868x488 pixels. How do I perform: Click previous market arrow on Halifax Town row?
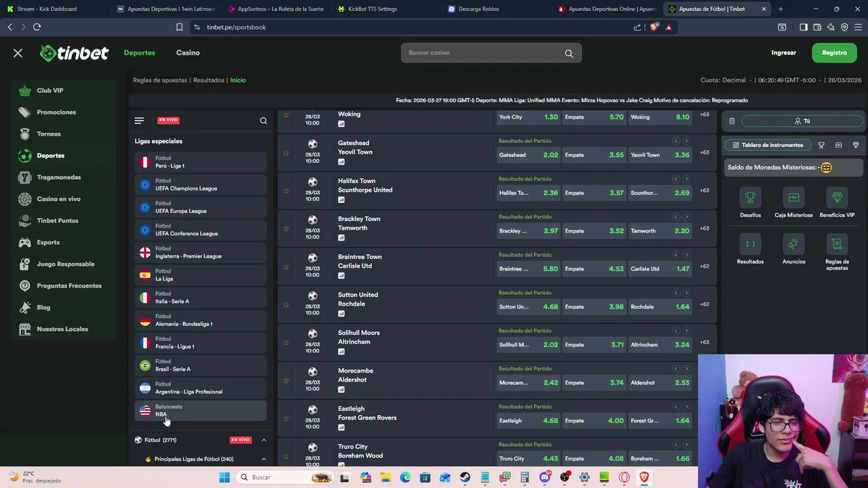[x=675, y=179]
